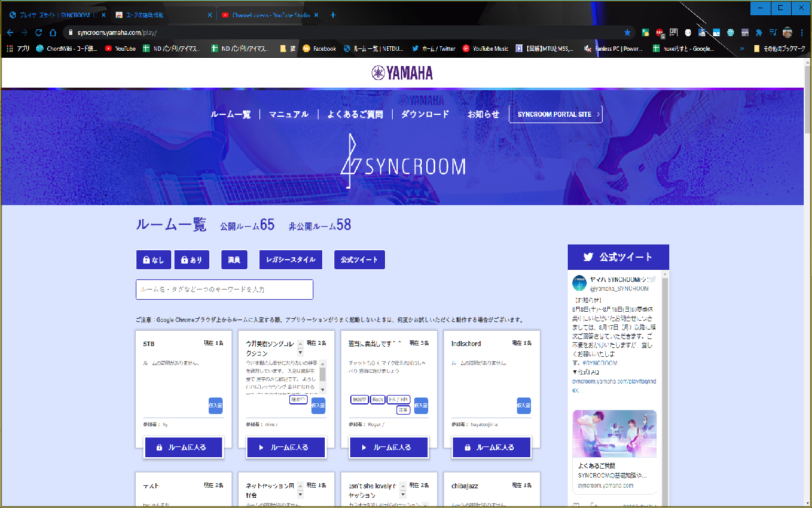Enter the STB room with ルームに入る
The height and width of the screenshot is (508, 812).
point(184,447)
